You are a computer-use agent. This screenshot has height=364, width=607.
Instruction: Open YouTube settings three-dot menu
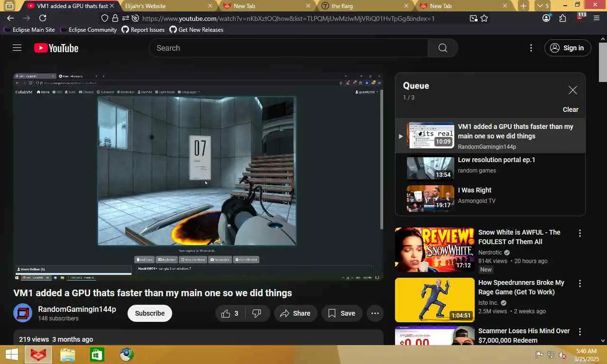(x=531, y=48)
